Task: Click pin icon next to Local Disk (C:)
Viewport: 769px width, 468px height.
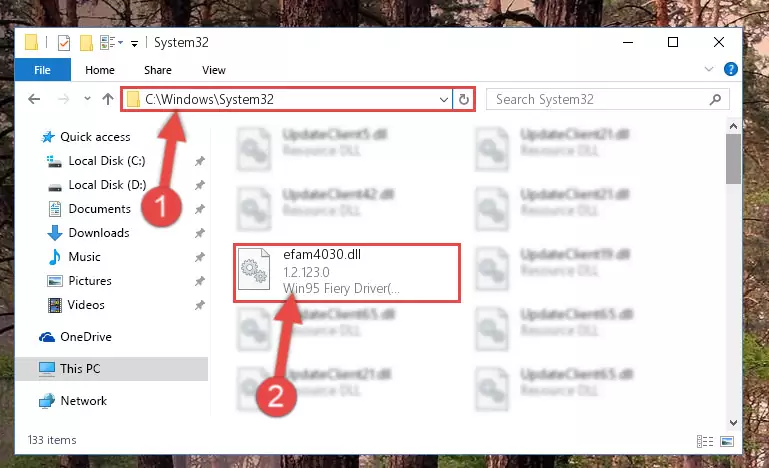Action: [x=200, y=161]
